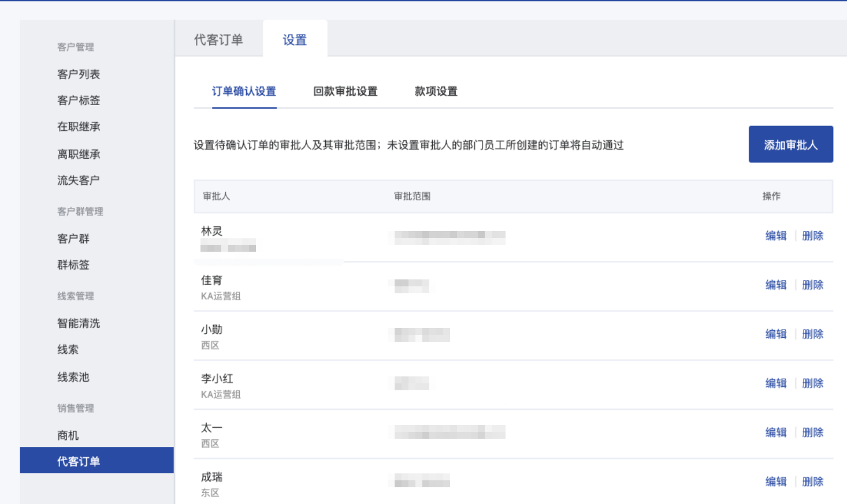The height and width of the screenshot is (504, 847).
Task: Open the 回款审批设置 sub-tab
Action: point(346,91)
